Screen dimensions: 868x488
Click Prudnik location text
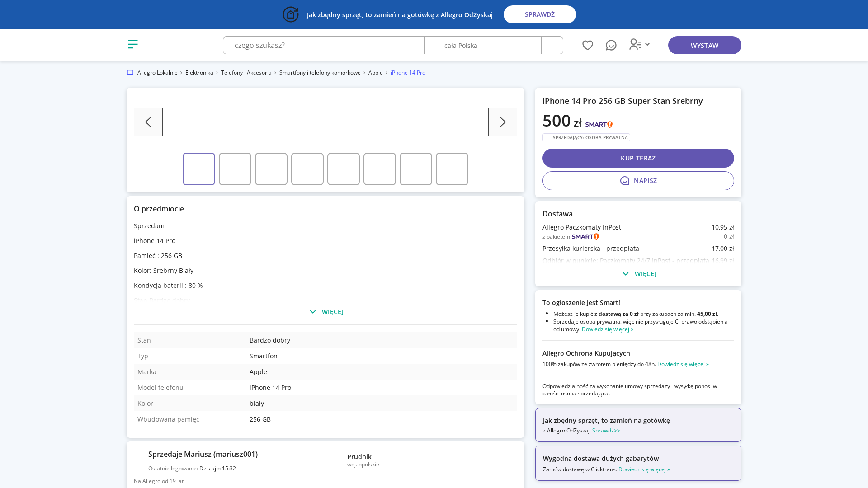tap(359, 457)
